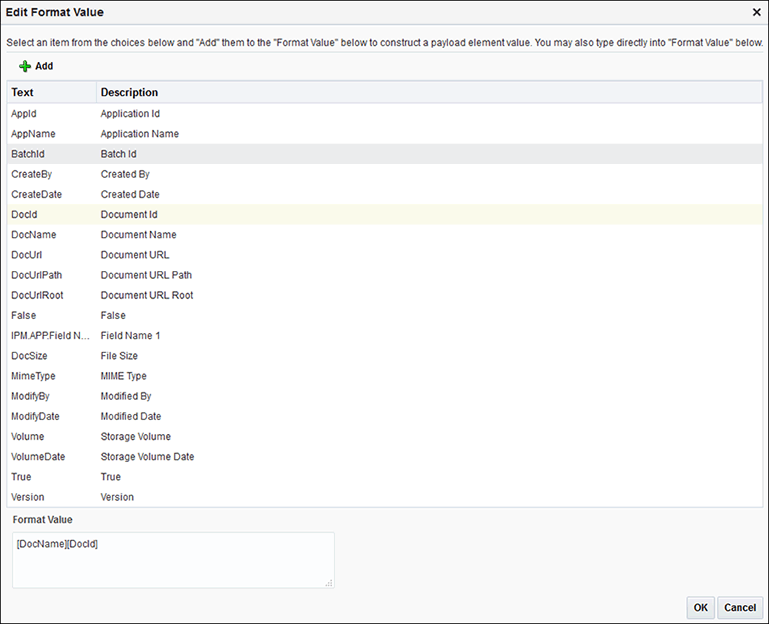Screen dimensions: 769x624
Task: Select the AppName row
Action: [x=384, y=133]
